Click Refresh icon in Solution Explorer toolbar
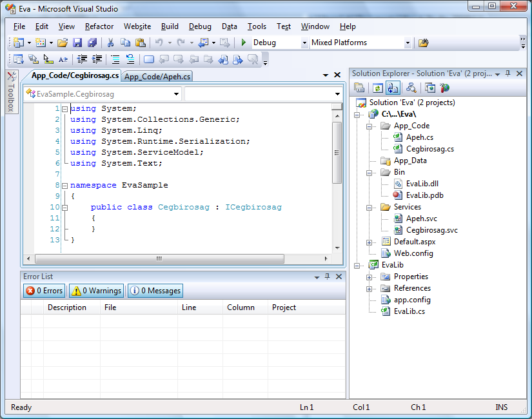This screenshot has height=419, width=532. click(x=377, y=88)
